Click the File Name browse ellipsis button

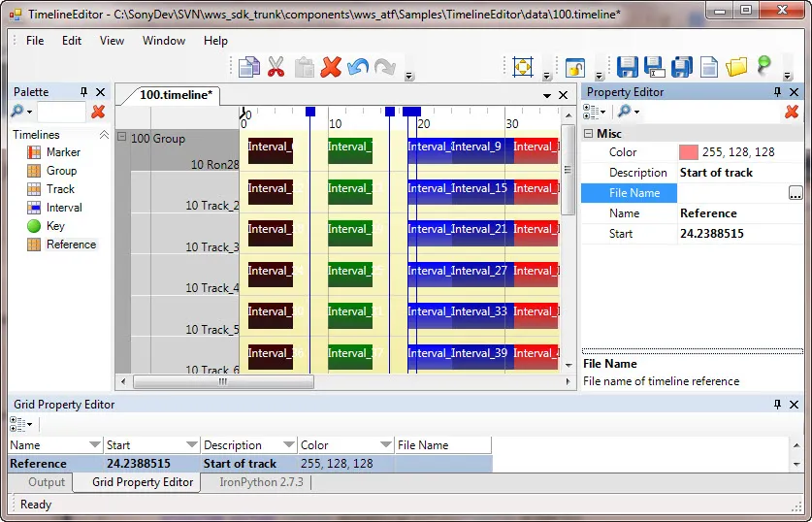(x=796, y=193)
